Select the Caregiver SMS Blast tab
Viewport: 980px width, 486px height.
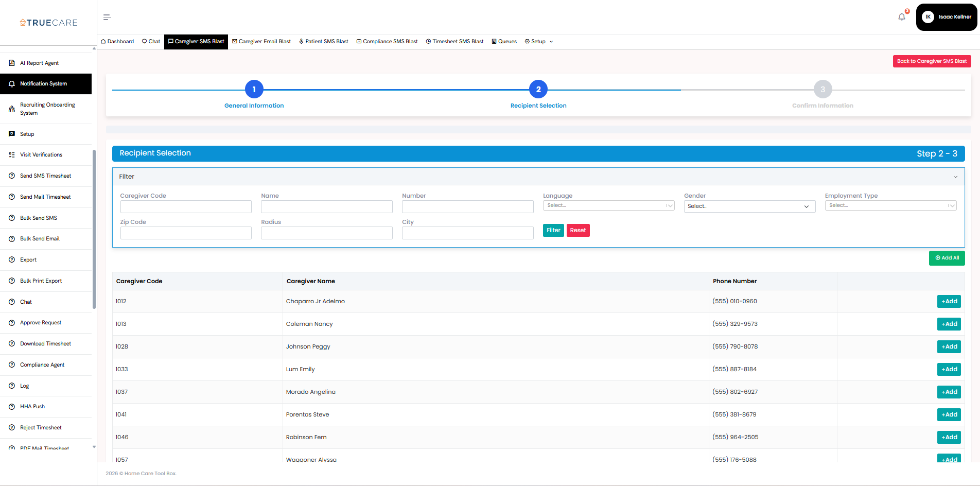196,41
